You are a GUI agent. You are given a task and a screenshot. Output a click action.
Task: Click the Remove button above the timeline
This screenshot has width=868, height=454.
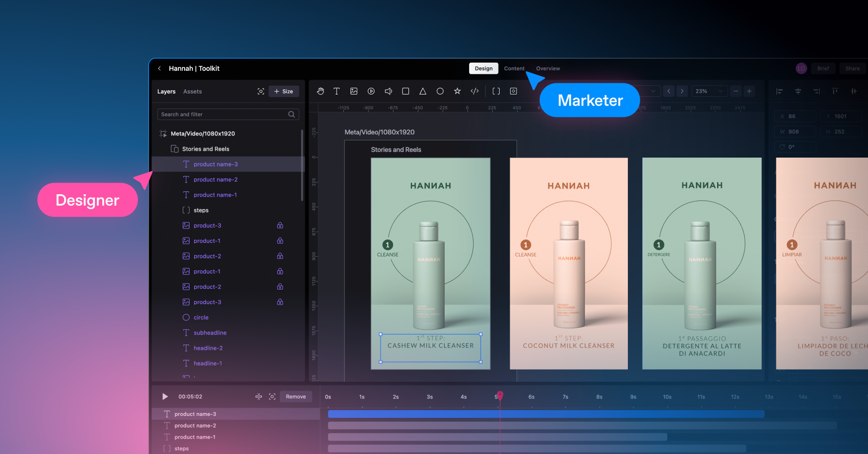tap(296, 396)
